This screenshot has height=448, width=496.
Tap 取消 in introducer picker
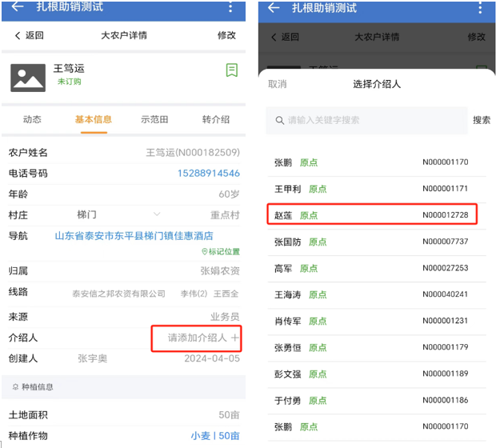(277, 84)
